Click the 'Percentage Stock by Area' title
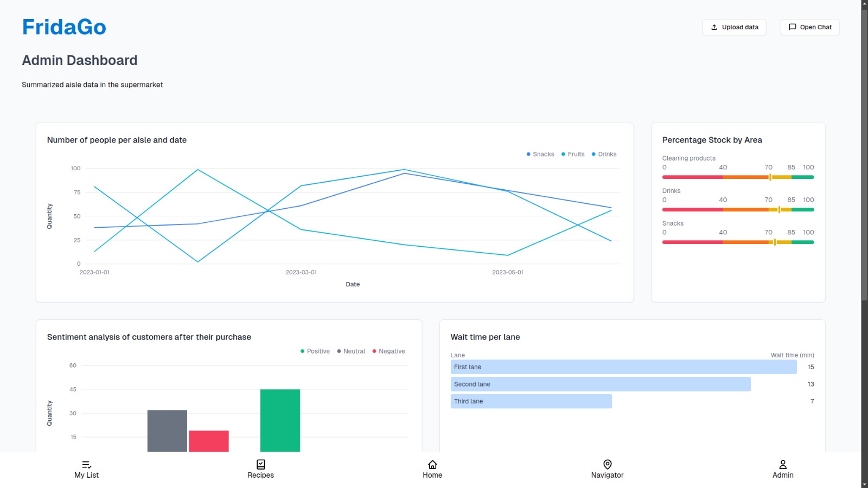 pos(712,140)
